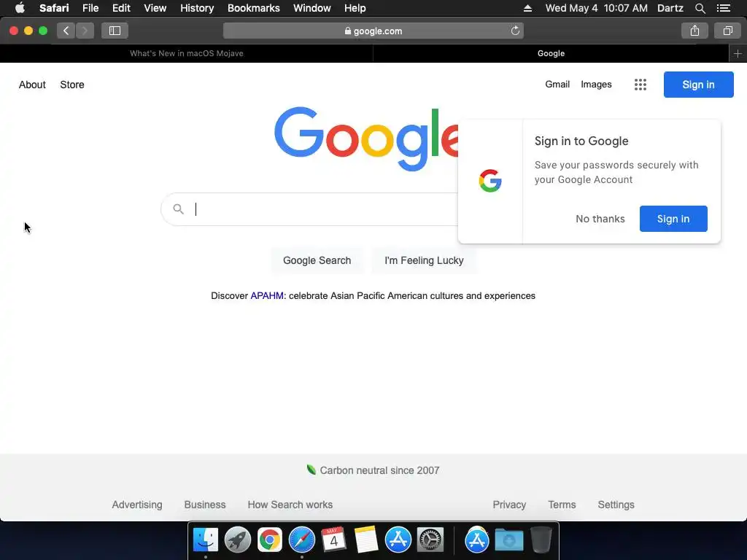747x560 pixels.
Task: Open the Trash in the Dock
Action: (541, 540)
